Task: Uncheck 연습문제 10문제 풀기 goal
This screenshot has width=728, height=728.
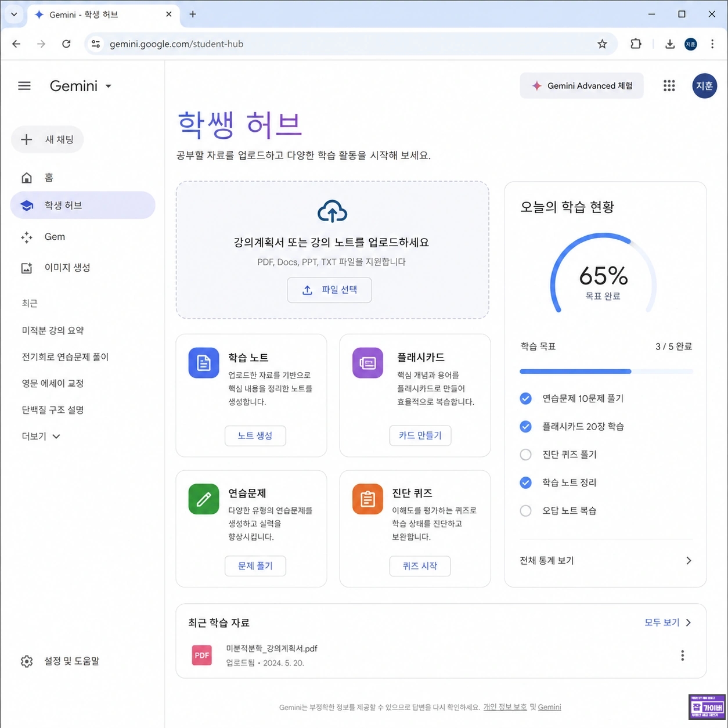Action: (525, 398)
